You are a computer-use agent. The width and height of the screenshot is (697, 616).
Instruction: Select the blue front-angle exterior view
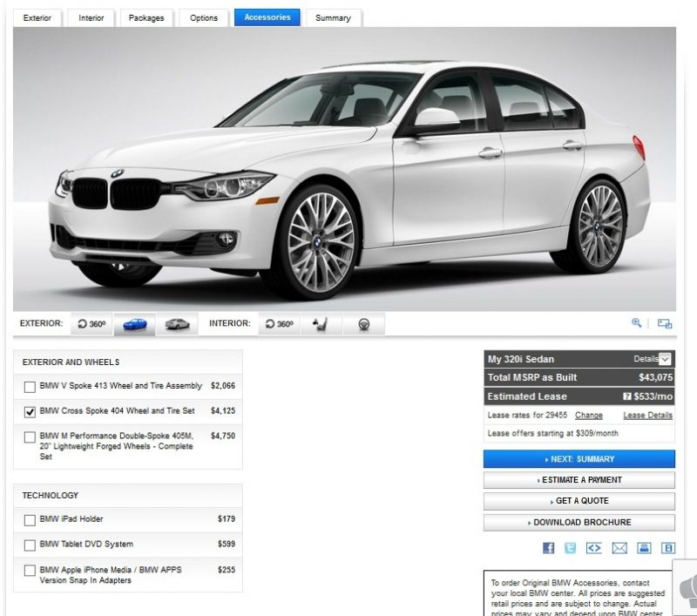click(135, 324)
